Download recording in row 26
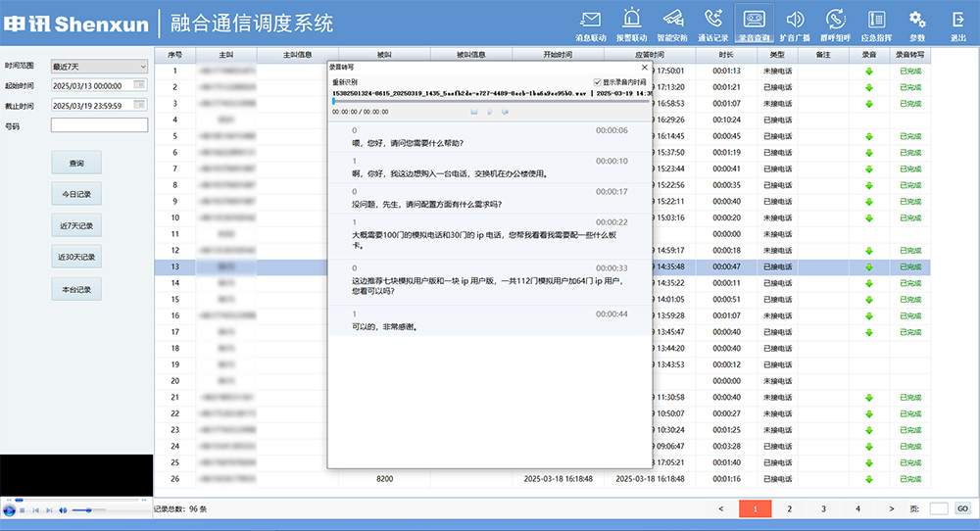This screenshot has height=531, width=980. (868, 479)
